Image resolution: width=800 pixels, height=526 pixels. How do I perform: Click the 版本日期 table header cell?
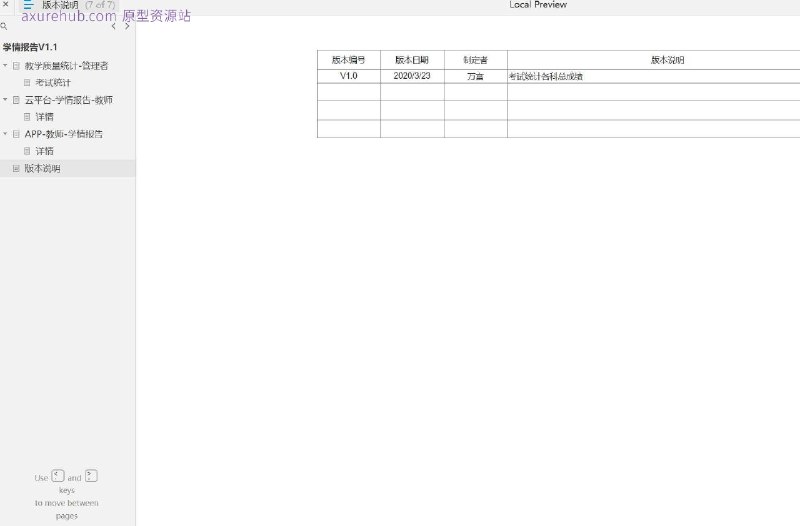(412, 60)
